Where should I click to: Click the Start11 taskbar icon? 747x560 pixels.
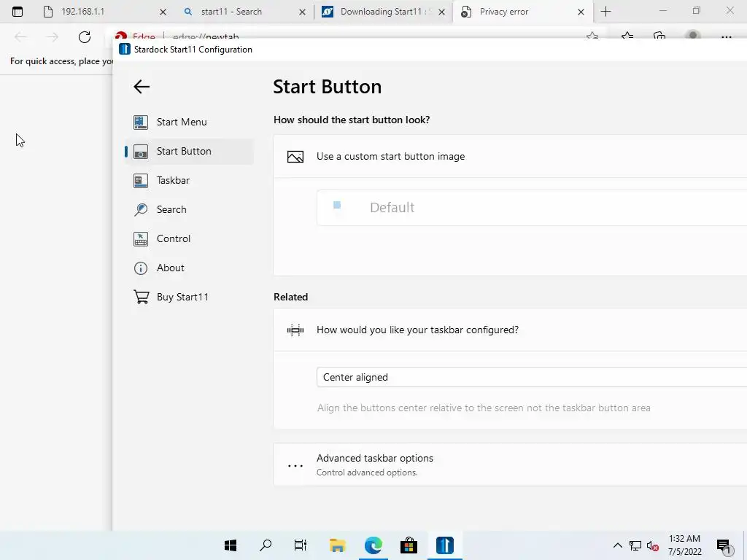click(x=445, y=545)
